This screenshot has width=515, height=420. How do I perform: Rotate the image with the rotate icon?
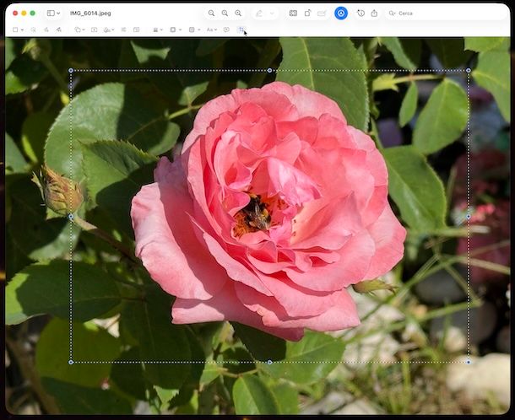point(307,13)
